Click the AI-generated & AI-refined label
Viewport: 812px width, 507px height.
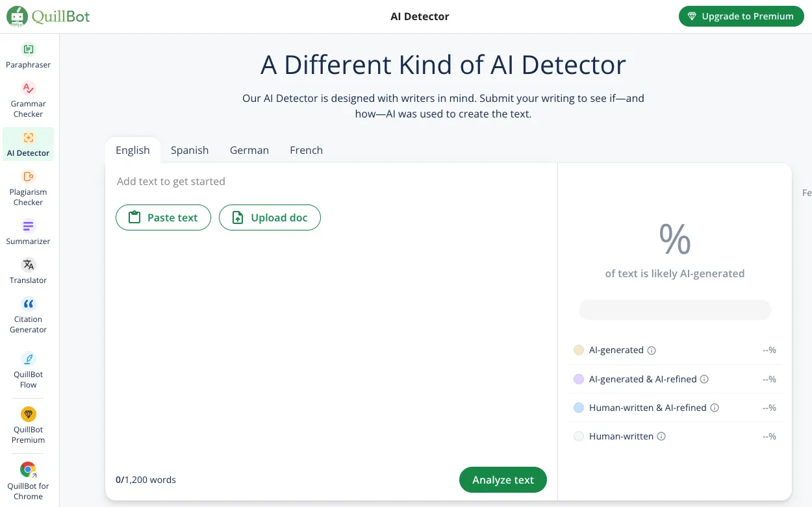click(642, 379)
